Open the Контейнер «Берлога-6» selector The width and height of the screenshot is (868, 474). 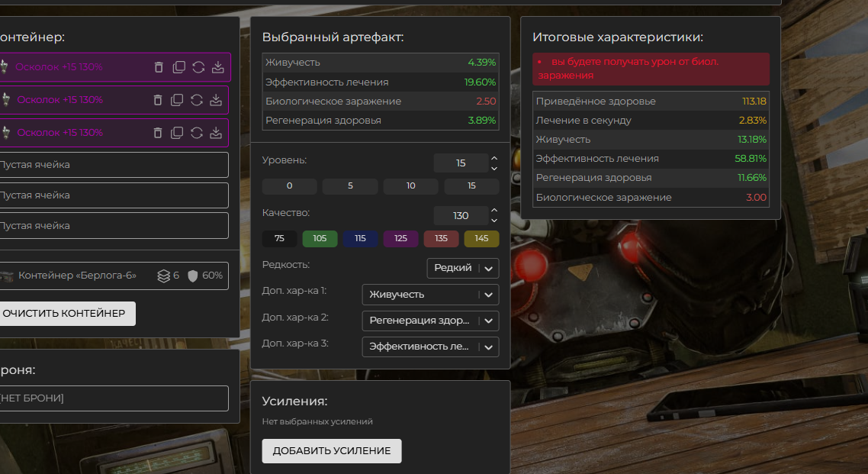(114, 276)
